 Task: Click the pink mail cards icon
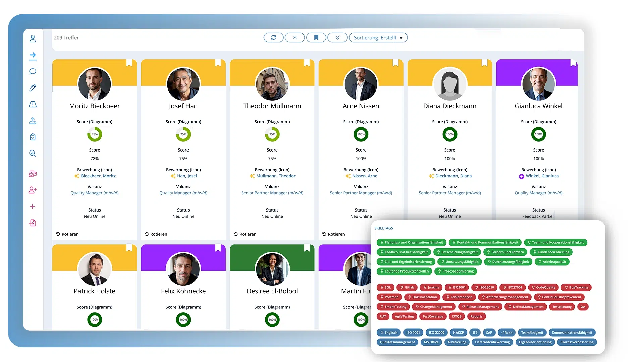pos(33,174)
